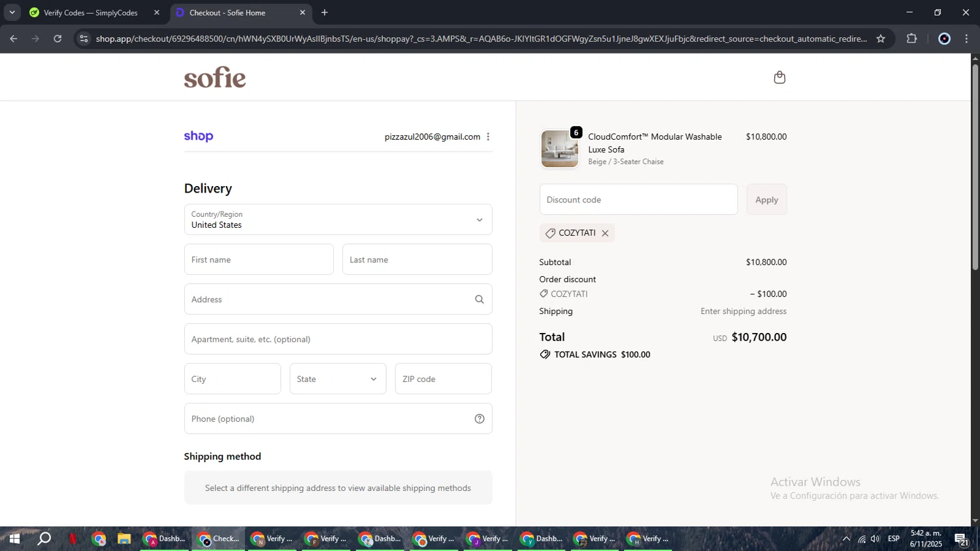Open the notifications action center
Image resolution: width=980 pixels, height=551 pixels.
(x=962, y=539)
